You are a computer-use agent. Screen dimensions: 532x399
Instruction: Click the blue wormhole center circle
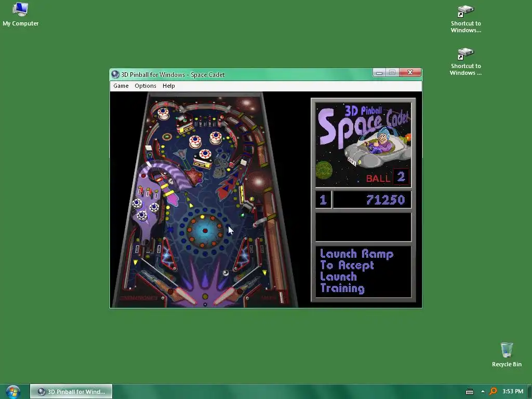[x=205, y=231]
